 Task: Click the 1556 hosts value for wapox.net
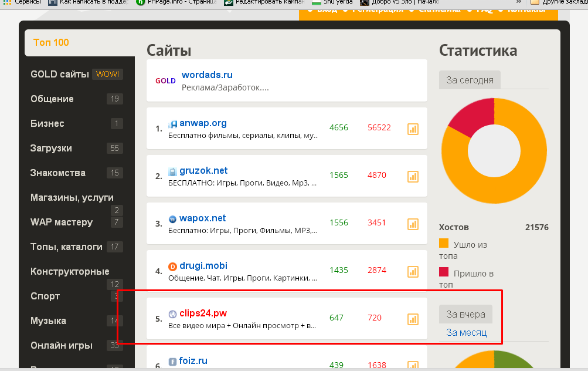pyautogui.click(x=339, y=222)
